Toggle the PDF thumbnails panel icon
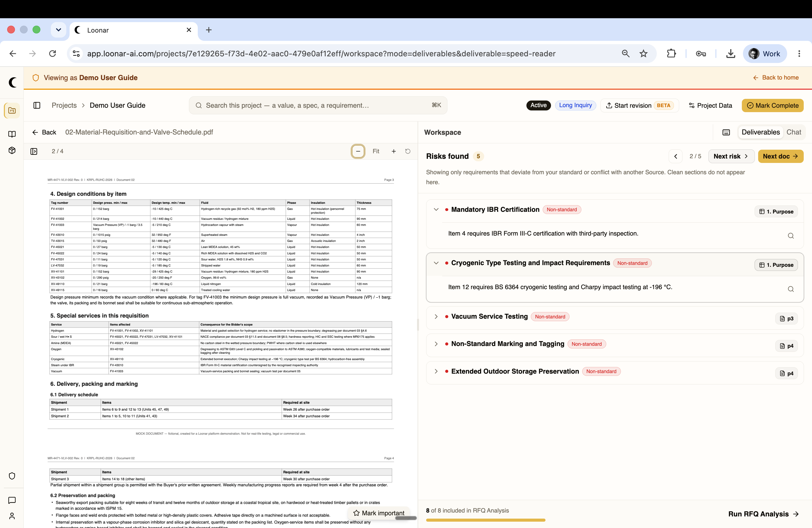The image size is (812, 528). pyautogui.click(x=34, y=151)
